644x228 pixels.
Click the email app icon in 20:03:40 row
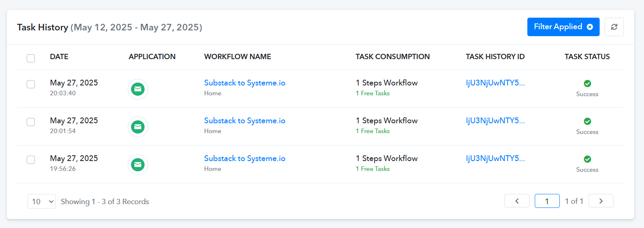click(138, 89)
